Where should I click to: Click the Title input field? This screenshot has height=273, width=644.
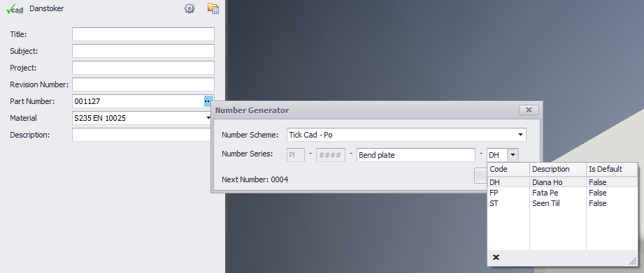pyautogui.click(x=143, y=34)
